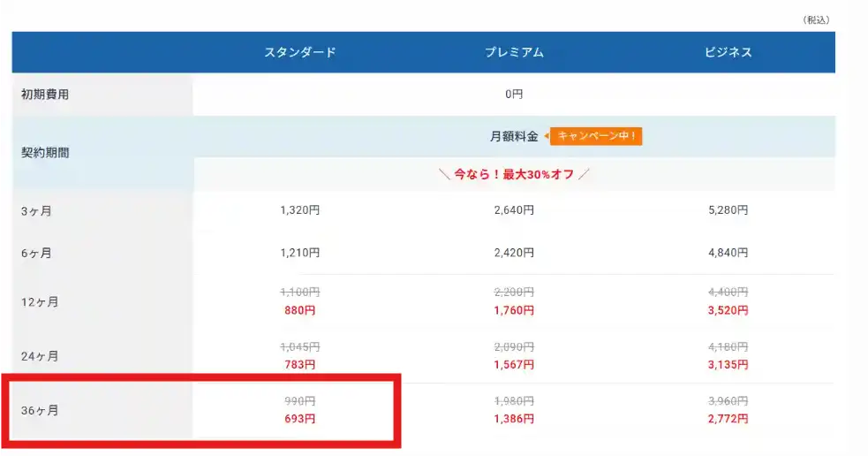868x456 pixels.
Task: Click the struck-through 2,200円 price
Action: tap(514, 292)
